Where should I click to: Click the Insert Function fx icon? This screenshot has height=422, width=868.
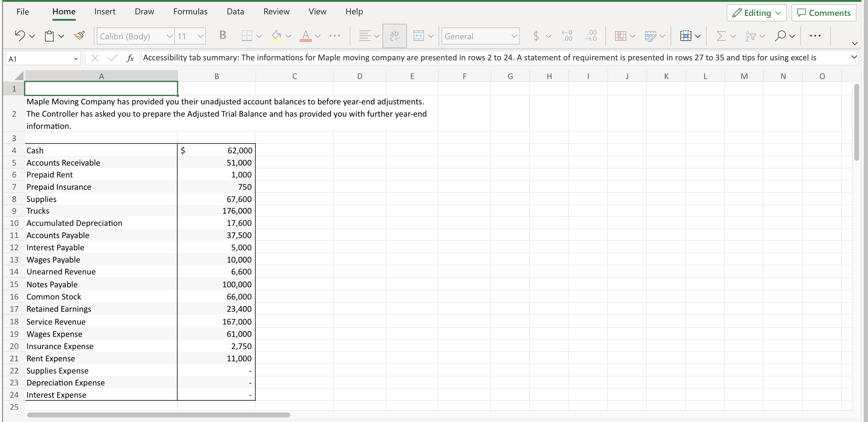[x=130, y=58]
